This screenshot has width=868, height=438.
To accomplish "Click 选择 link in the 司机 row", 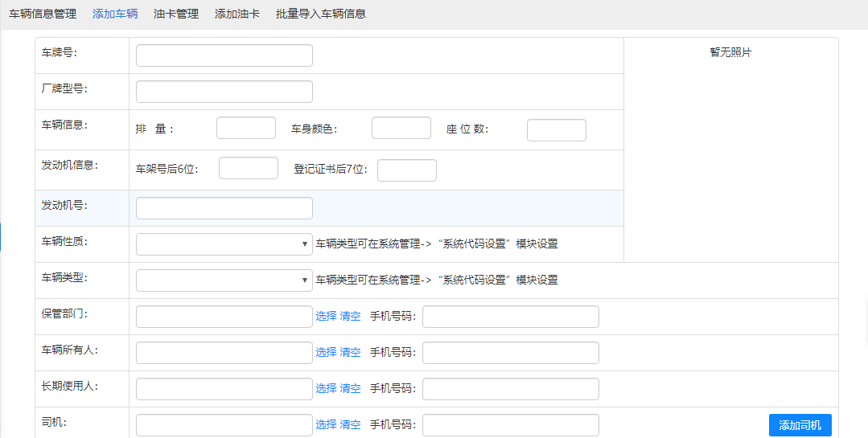I will [x=326, y=425].
